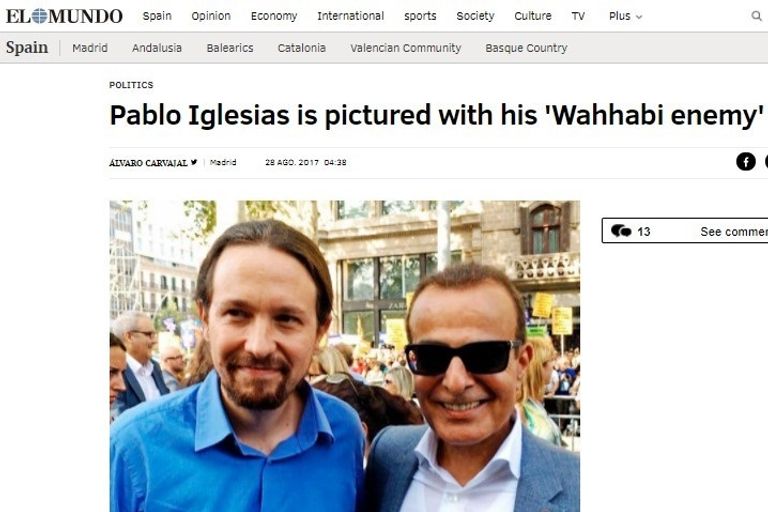768x512 pixels.
Task: Switch to the Catalonia regional tab
Action: pos(301,48)
